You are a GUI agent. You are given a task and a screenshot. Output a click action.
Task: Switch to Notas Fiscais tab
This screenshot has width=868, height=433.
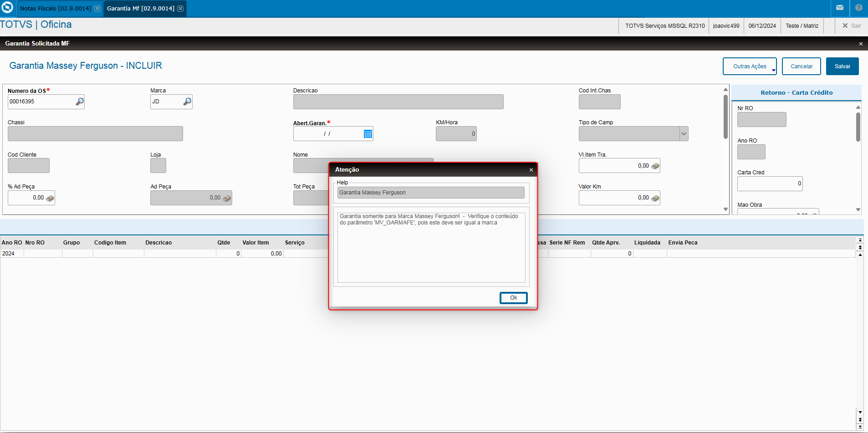(56, 9)
